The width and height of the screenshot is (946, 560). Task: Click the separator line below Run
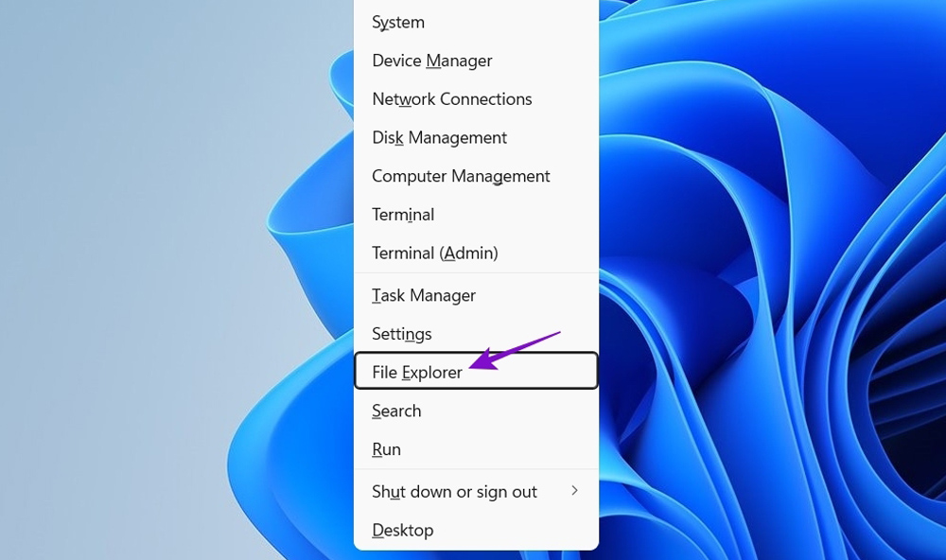point(476,469)
